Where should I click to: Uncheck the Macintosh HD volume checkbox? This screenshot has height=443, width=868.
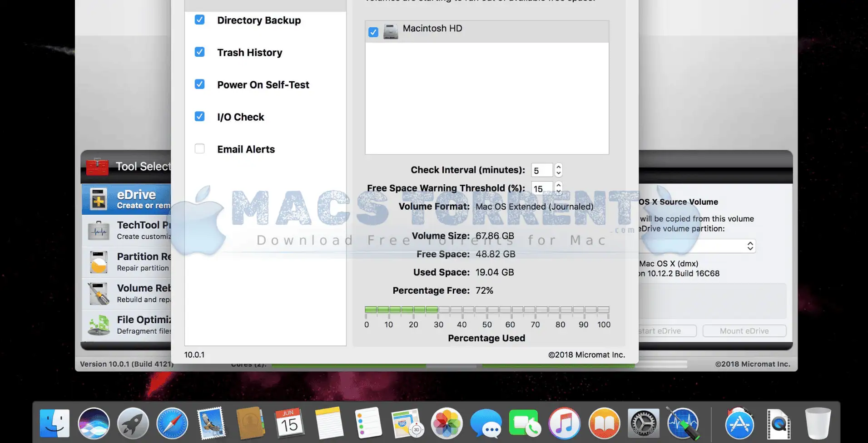point(373,32)
